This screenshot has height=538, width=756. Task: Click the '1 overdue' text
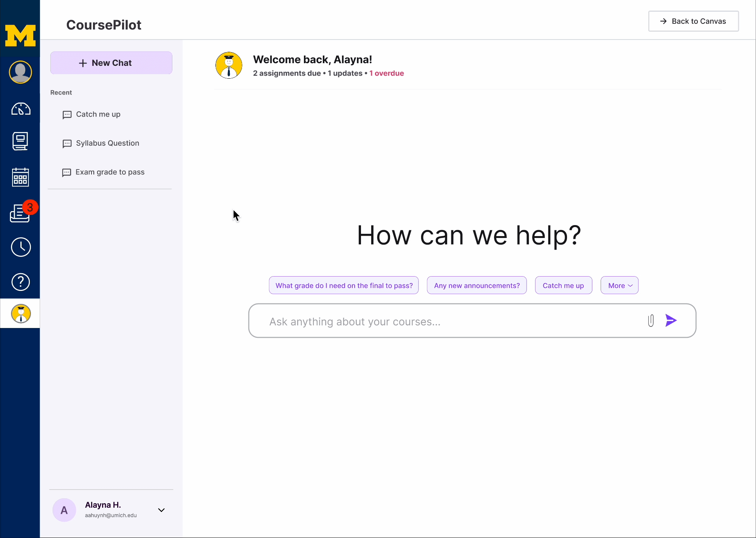click(x=386, y=73)
